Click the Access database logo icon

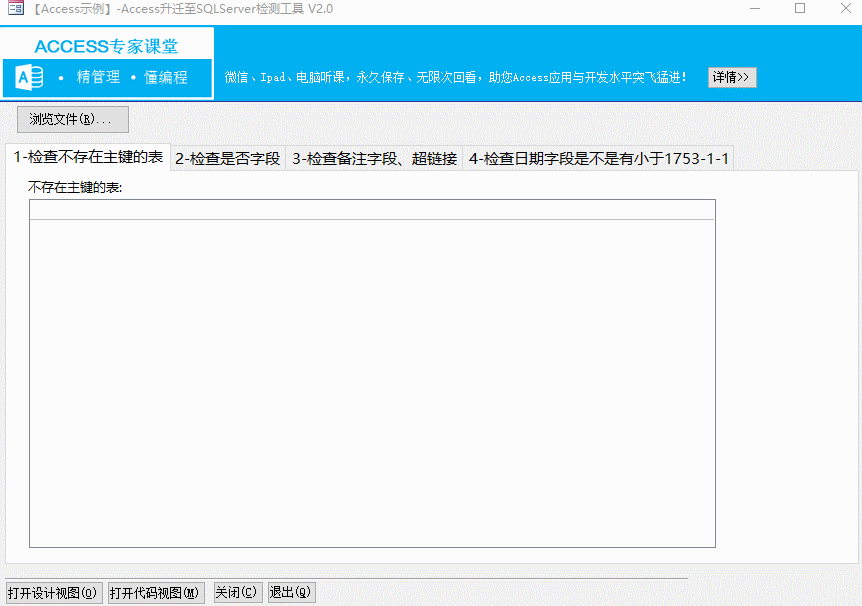tap(29, 77)
